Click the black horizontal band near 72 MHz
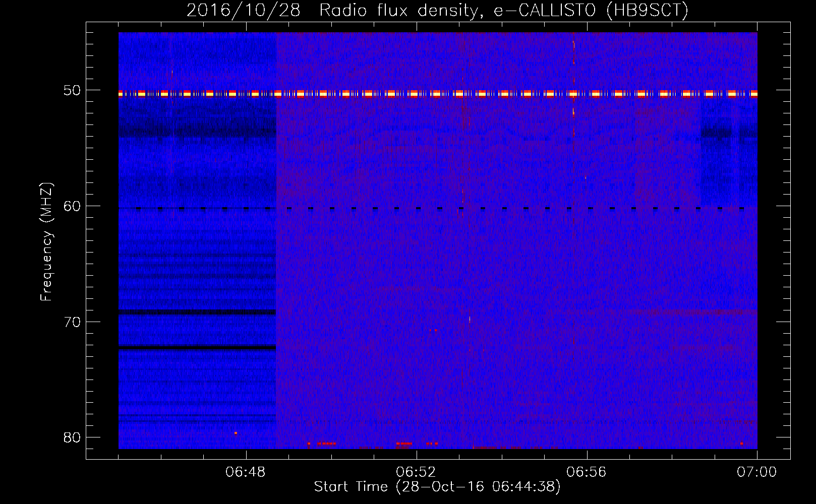Image resolution: width=816 pixels, height=504 pixels. point(197,348)
